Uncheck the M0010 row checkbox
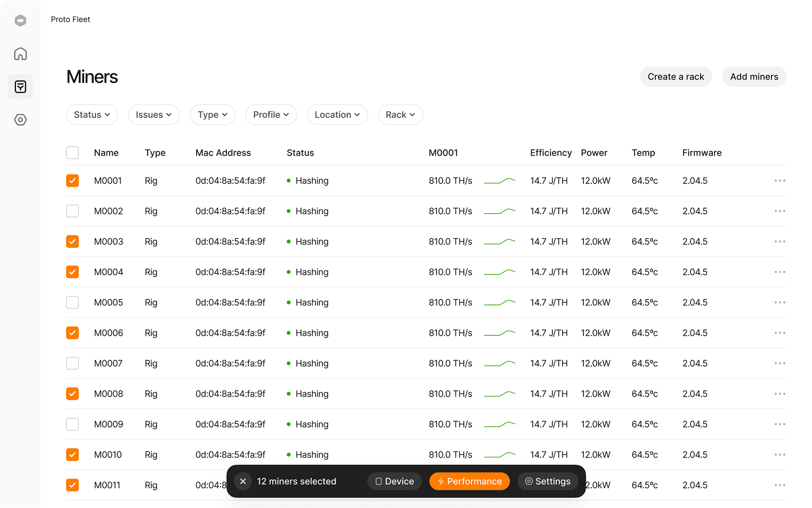Screen dimensions: 812x508 pos(72,455)
